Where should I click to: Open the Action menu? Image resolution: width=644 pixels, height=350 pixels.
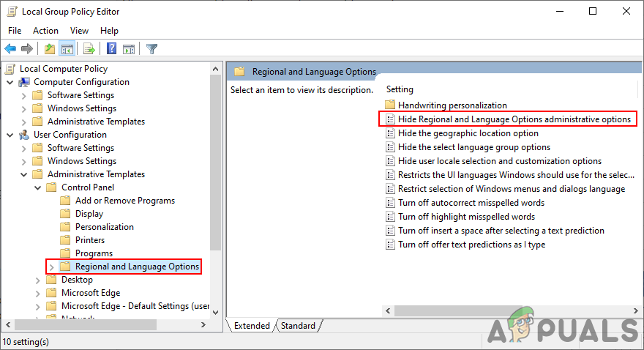tap(45, 31)
